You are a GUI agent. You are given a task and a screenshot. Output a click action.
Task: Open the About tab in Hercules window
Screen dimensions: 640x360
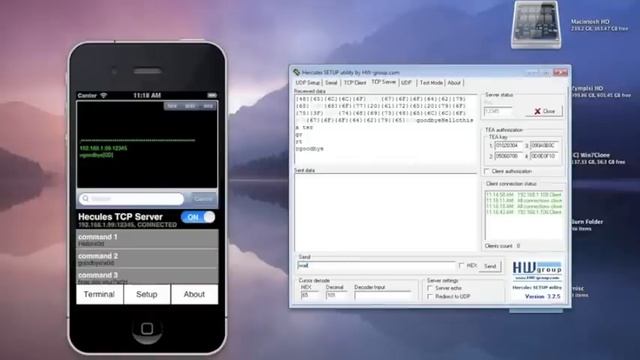454,83
